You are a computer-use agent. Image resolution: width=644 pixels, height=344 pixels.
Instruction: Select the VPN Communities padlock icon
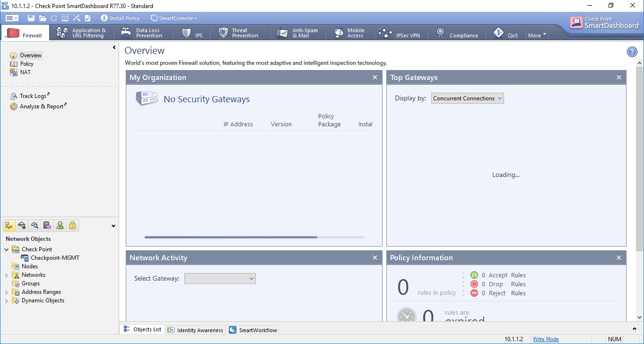click(72, 226)
